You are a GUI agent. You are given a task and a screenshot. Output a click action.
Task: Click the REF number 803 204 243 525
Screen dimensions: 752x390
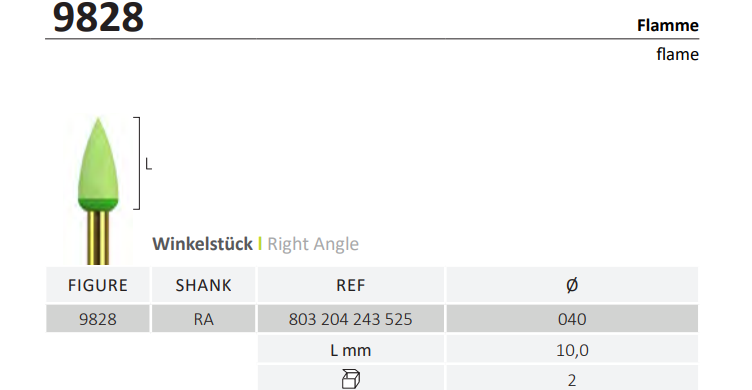click(351, 319)
